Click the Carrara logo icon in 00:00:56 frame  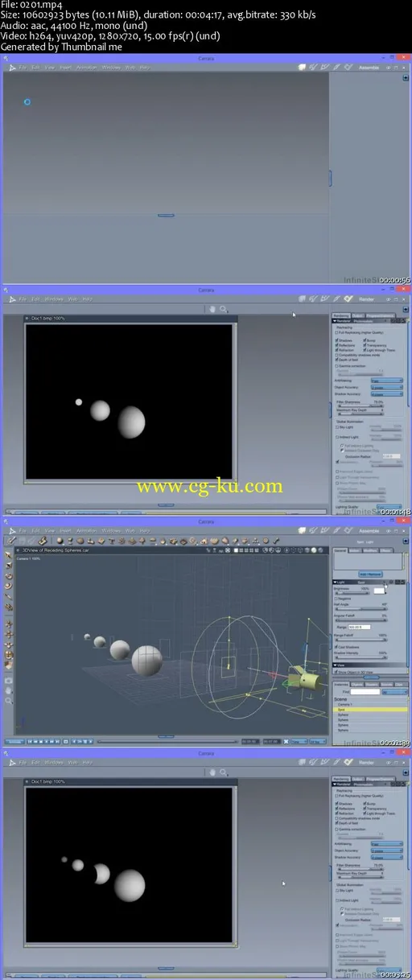[12, 68]
